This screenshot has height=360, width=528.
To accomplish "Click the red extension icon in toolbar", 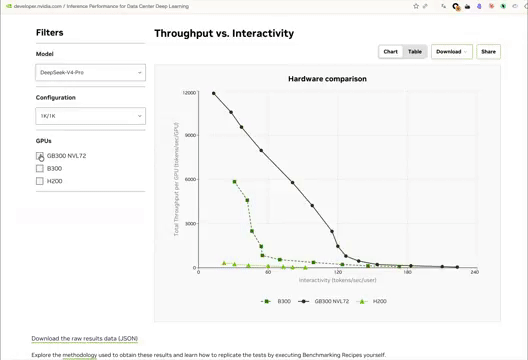I will [491, 6].
